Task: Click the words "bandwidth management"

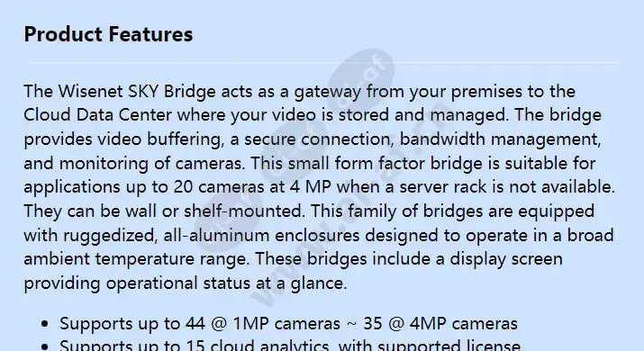Action: [x=500, y=139]
